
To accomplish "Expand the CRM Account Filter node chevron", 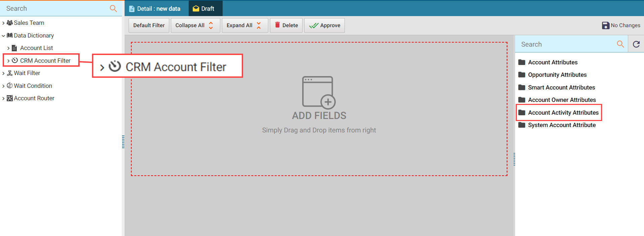I will coord(8,61).
